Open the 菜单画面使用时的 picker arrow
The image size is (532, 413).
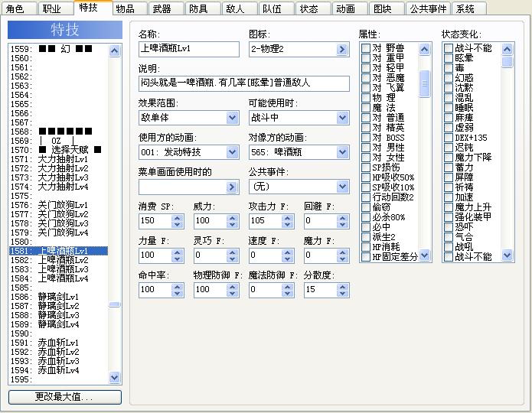tap(232, 187)
